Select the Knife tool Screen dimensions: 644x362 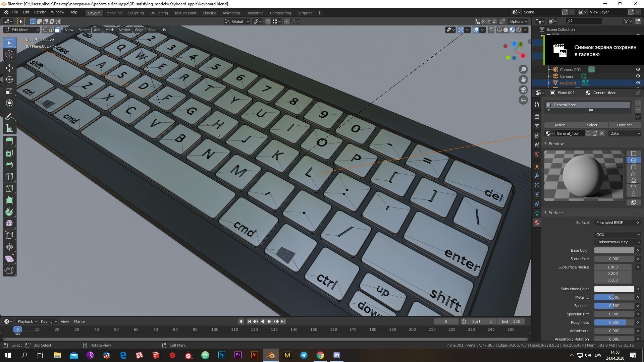pyautogui.click(x=9, y=189)
